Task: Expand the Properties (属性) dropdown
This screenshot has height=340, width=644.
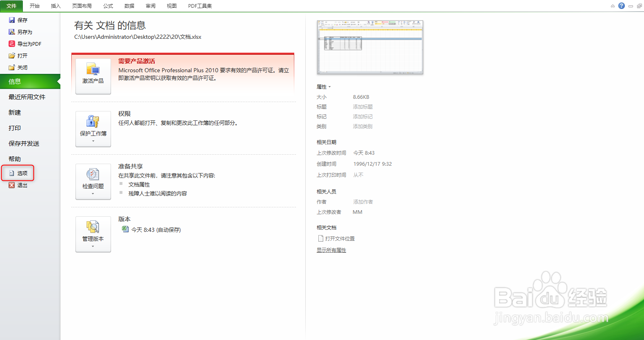Action: tap(324, 87)
